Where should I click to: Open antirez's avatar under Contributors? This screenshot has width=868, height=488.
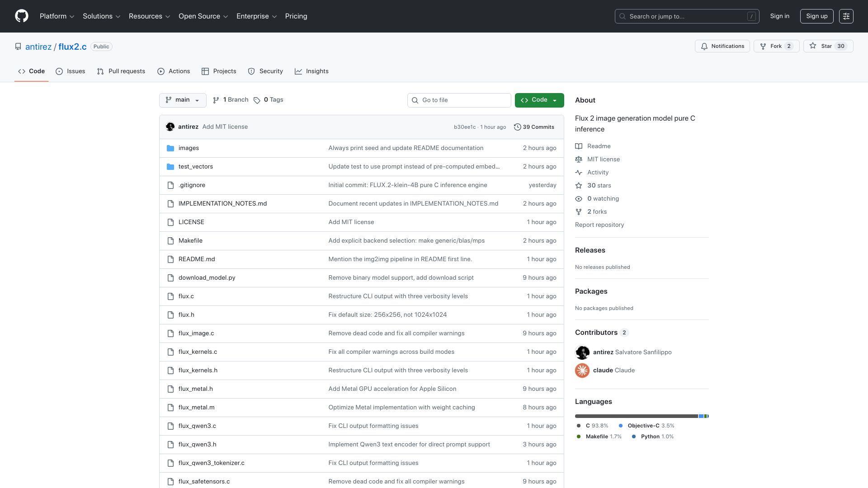tap(582, 352)
